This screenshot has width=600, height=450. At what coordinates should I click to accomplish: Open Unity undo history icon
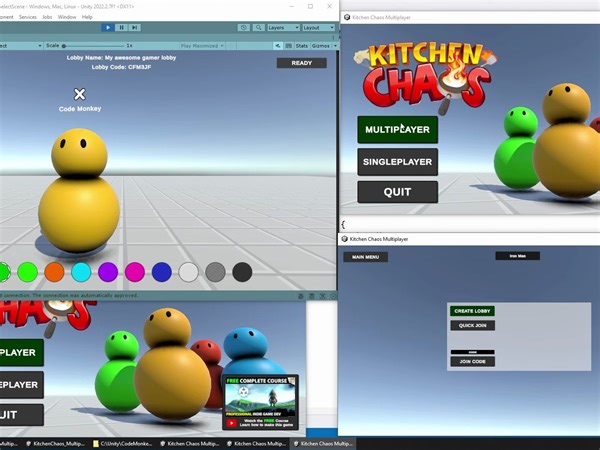[x=243, y=28]
